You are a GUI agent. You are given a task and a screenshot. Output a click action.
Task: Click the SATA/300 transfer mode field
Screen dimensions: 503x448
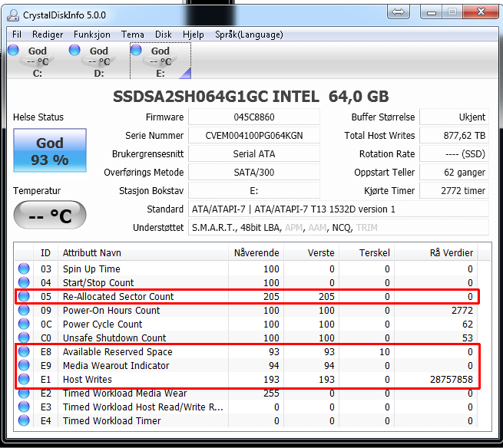pyautogui.click(x=253, y=173)
